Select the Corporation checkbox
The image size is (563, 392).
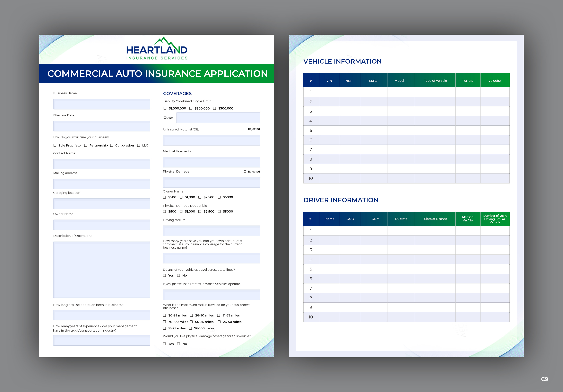(x=112, y=146)
